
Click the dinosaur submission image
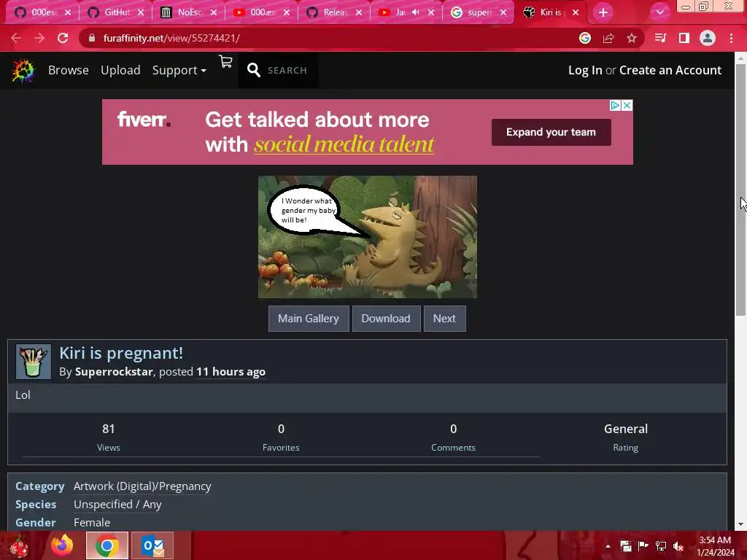(368, 237)
